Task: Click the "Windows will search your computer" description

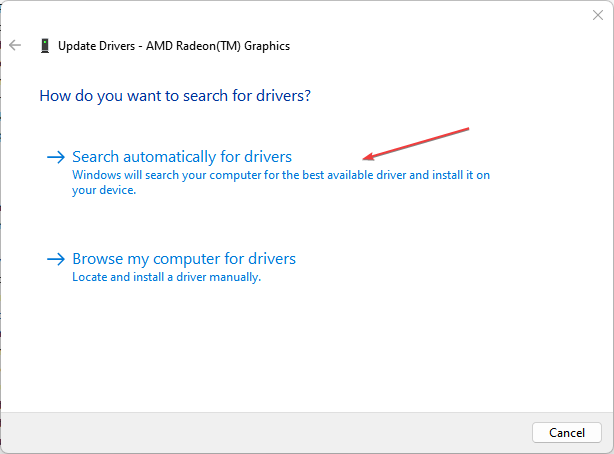Action: click(x=281, y=174)
